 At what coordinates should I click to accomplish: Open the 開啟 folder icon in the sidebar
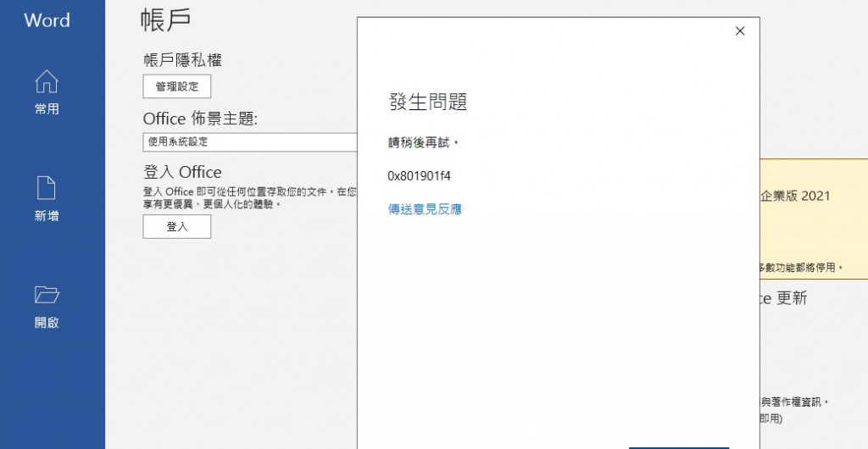click(x=47, y=294)
